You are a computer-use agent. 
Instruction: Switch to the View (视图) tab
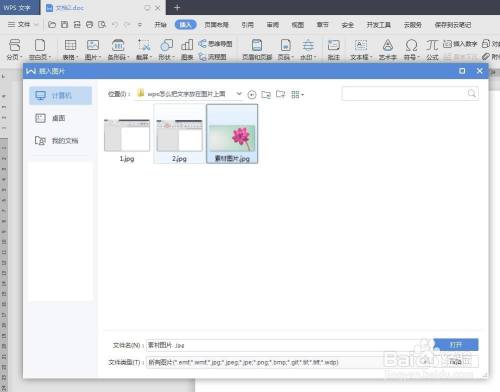coord(298,25)
